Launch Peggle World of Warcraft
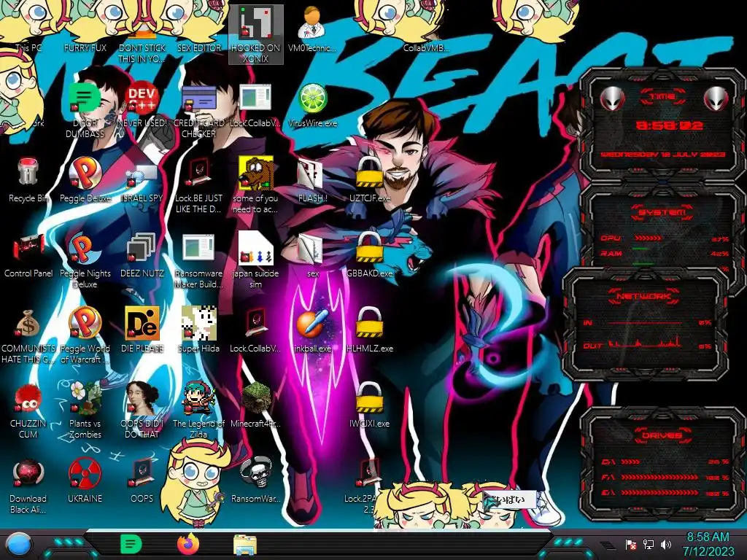The width and height of the screenshot is (747, 560). 85,335
